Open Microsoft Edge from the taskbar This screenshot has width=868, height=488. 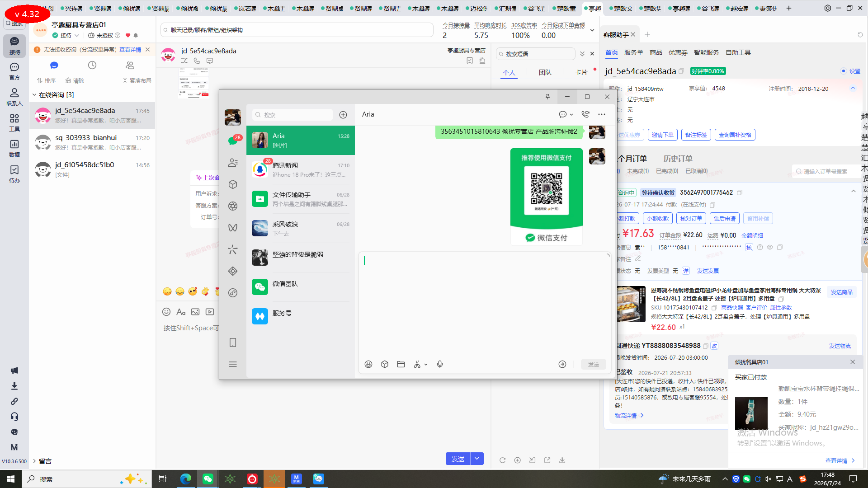click(186, 479)
